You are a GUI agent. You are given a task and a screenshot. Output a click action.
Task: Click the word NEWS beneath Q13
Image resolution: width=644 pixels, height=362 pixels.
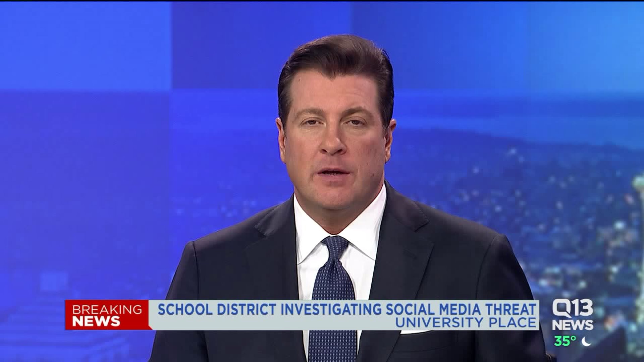pyautogui.click(x=573, y=325)
